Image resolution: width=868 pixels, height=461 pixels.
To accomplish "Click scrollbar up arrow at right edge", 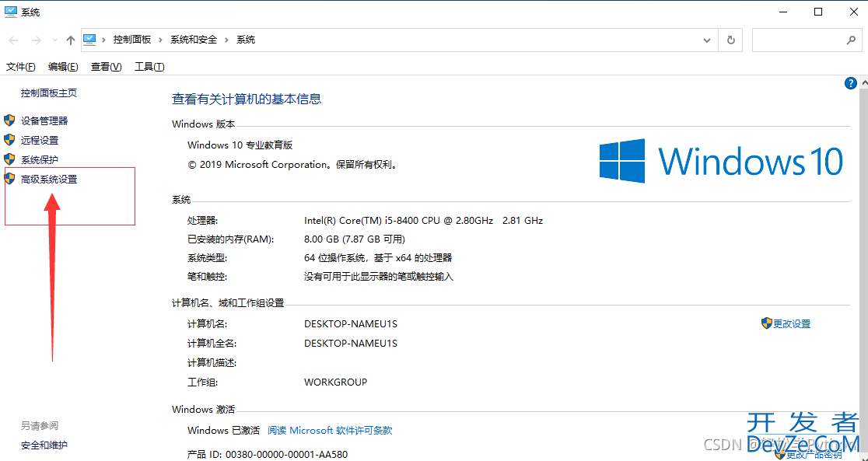I will 865,83.
